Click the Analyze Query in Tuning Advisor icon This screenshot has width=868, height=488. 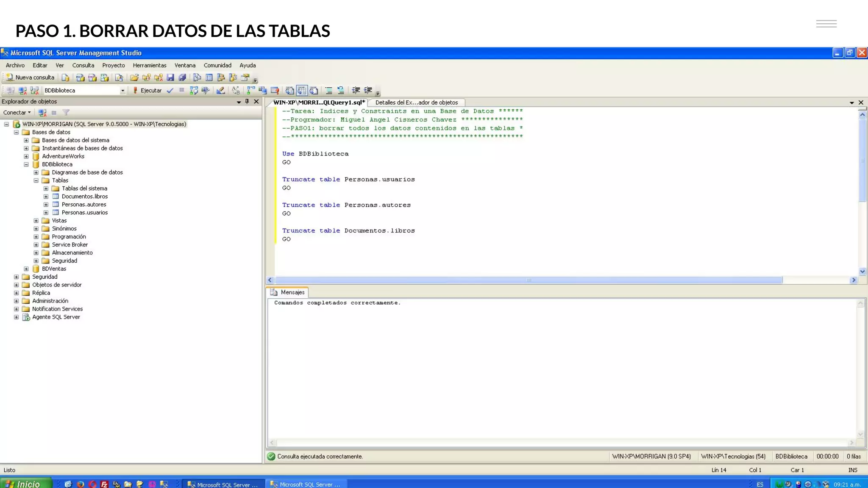206,90
